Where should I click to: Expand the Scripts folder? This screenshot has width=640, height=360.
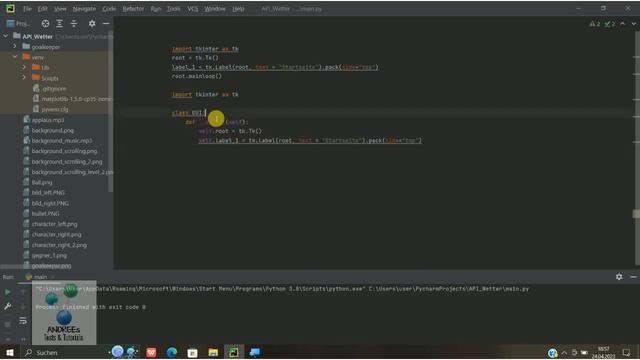[x=24, y=78]
